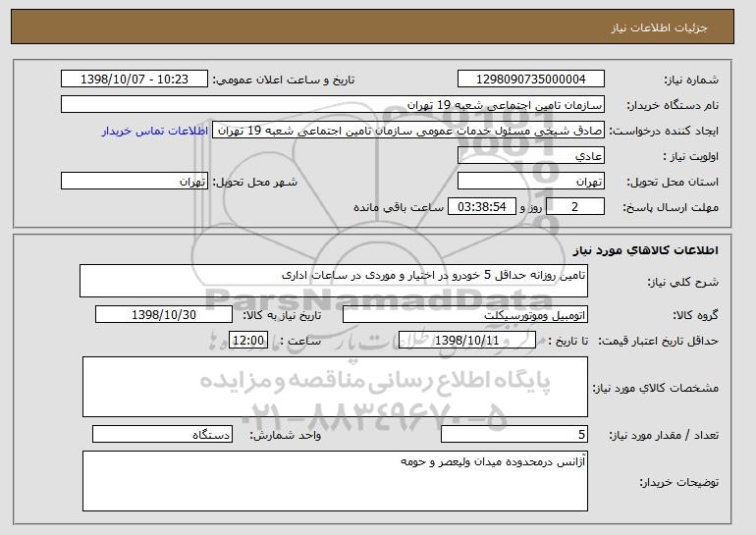The width and height of the screenshot is (756, 535).
Task: Select the announcement date field 1398/10/07 - 10:23
Action: click(x=135, y=80)
